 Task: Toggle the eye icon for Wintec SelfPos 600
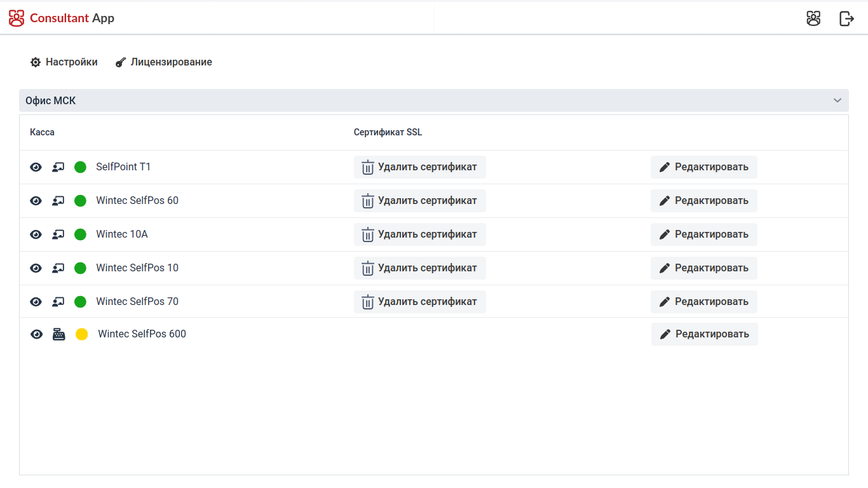pos(37,334)
